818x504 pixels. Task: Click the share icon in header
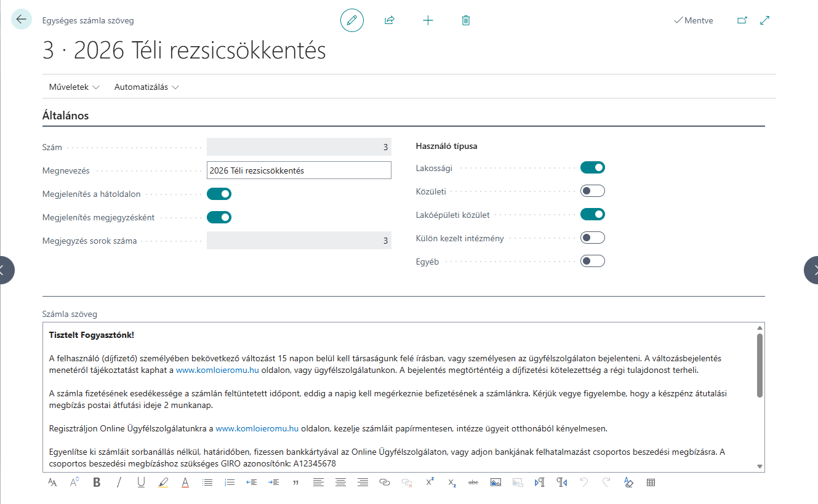tap(389, 20)
